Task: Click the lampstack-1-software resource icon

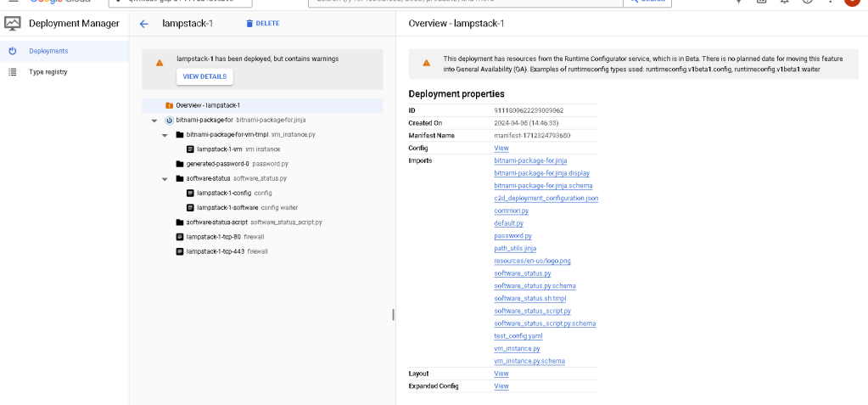Action: 190,208
